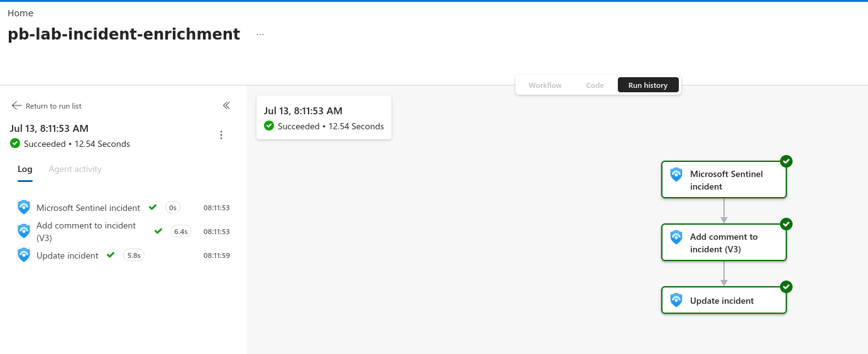This screenshot has width=868, height=354.
Task: Click the Succeeded icon in the canvas summary card
Action: [269, 126]
